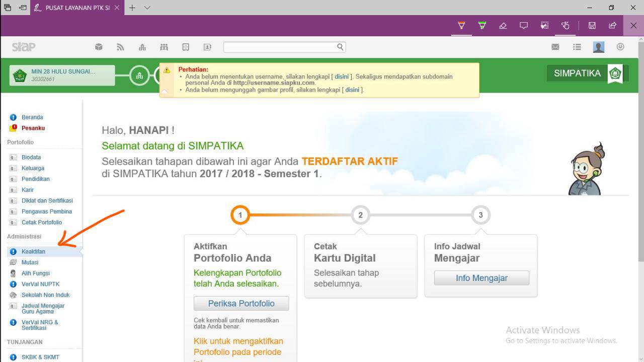644x362 pixels.
Task: Click the SIAP logo
Action: pyautogui.click(x=24, y=47)
